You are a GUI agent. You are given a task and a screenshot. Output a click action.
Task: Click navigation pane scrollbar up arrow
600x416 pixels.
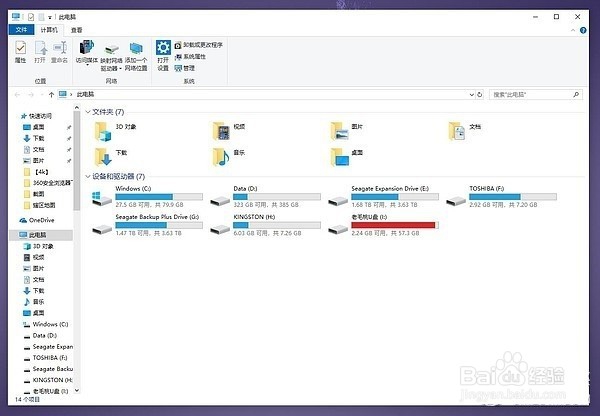point(77,108)
